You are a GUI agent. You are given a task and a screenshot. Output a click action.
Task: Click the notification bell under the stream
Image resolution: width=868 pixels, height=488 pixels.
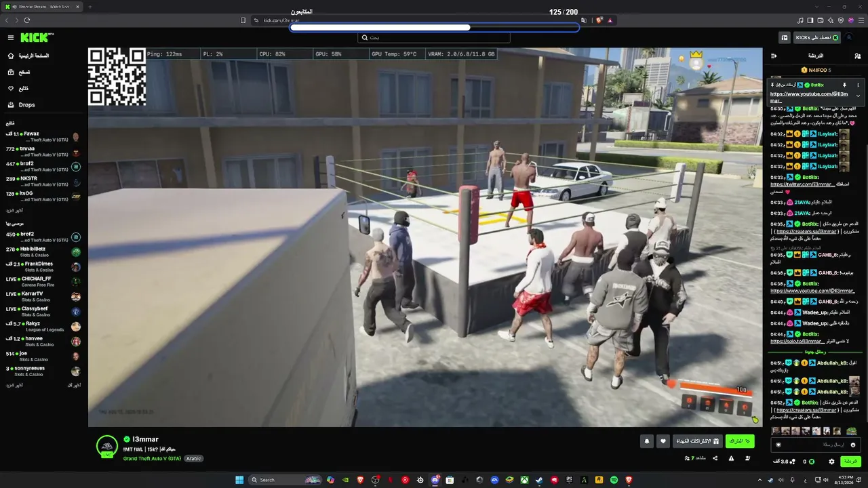coord(646,441)
